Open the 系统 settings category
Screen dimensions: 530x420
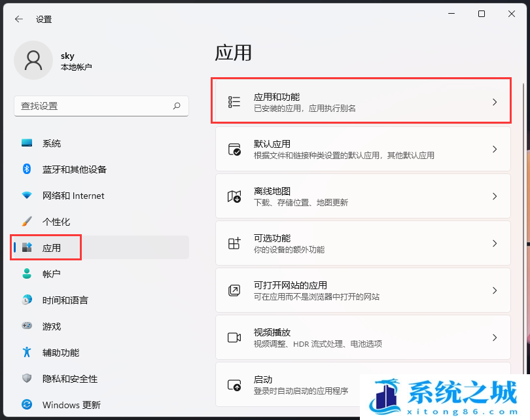coord(101,143)
